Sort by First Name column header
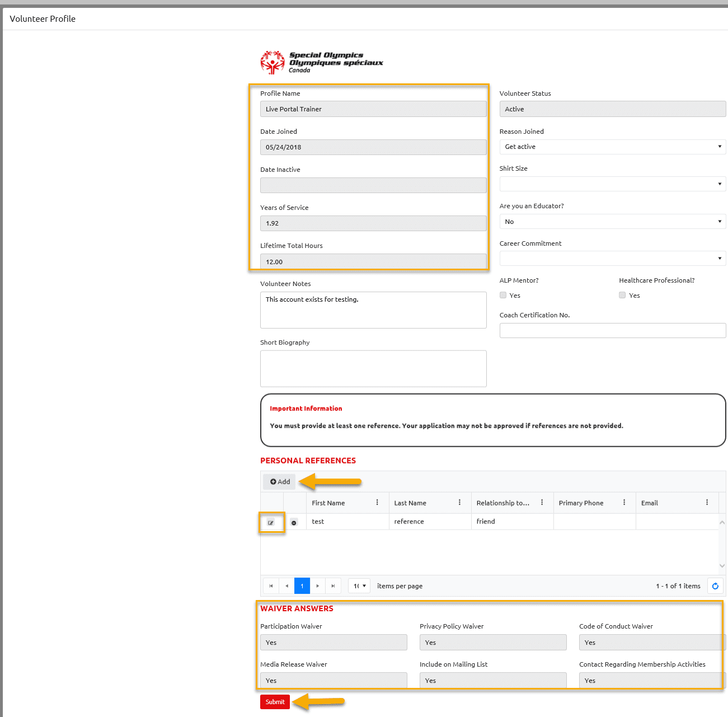This screenshot has height=717, width=728. [x=328, y=503]
